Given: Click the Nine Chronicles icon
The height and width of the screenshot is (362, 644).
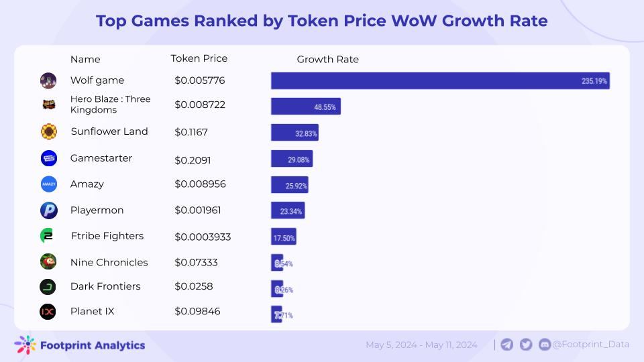Looking at the screenshot, I should 48,261.
